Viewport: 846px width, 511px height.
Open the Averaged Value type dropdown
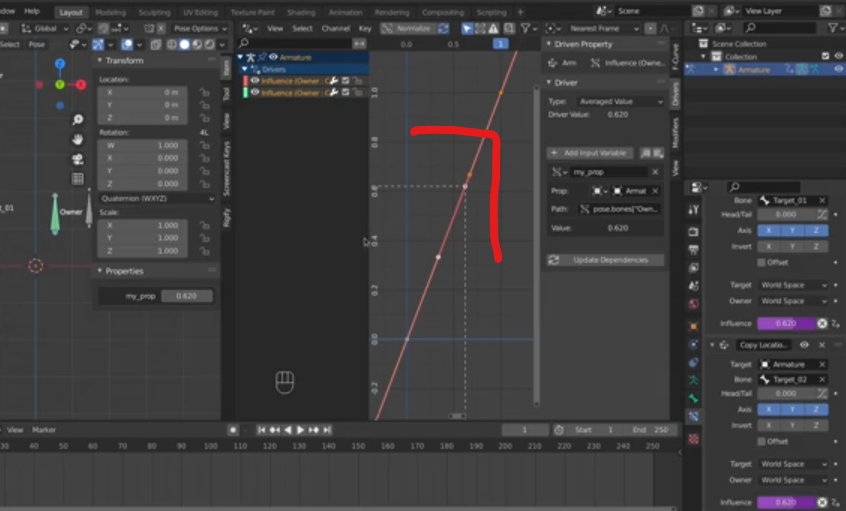coord(620,101)
